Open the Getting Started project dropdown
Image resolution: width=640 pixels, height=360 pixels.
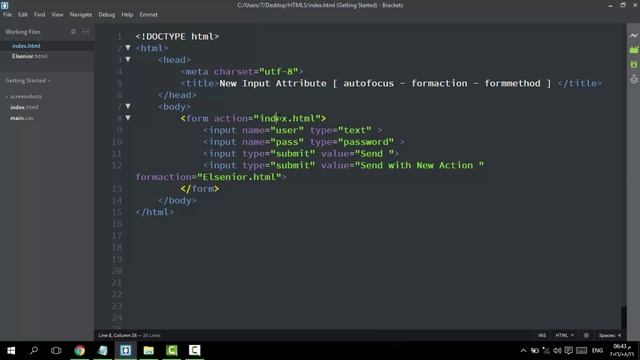tap(28, 80)
